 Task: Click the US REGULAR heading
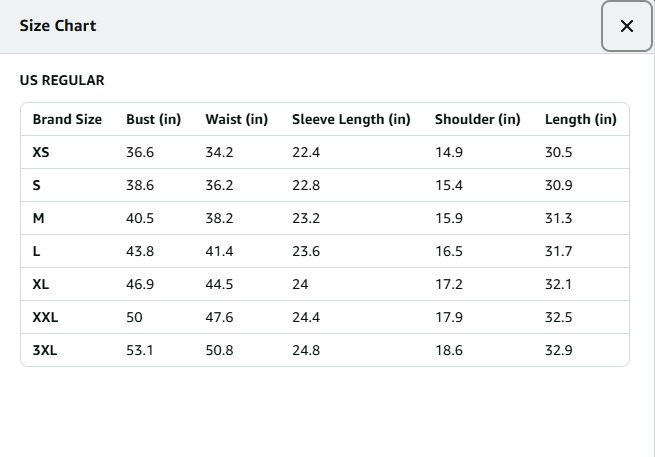[62, 80]
